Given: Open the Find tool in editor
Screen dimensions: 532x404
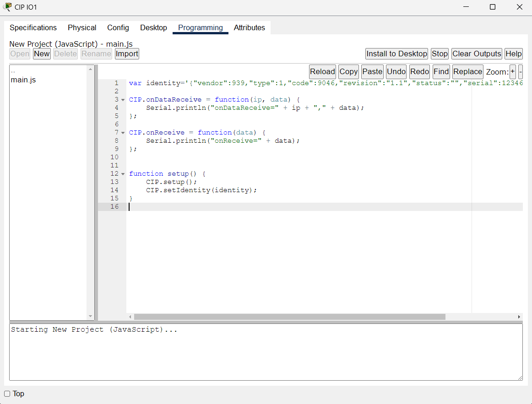Looking at the screenshot, I should [441, 71].
